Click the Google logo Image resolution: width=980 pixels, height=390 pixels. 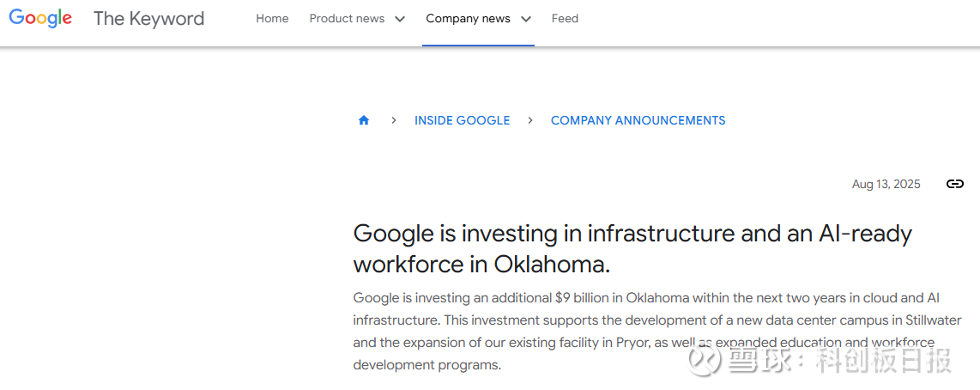pyautogui.click(x=40, y=18)
